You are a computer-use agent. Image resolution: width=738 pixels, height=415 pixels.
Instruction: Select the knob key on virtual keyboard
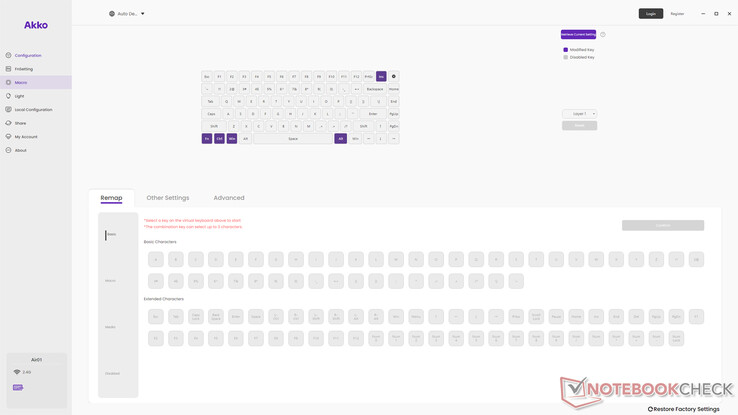(394, 76)
